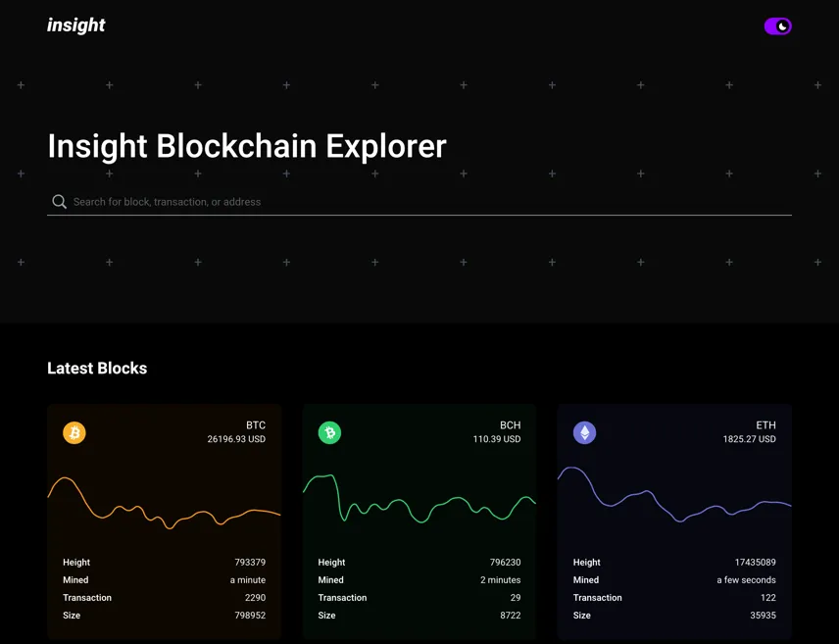
Task: Click ETH block height 17435089
Action: tap(755, 562)
